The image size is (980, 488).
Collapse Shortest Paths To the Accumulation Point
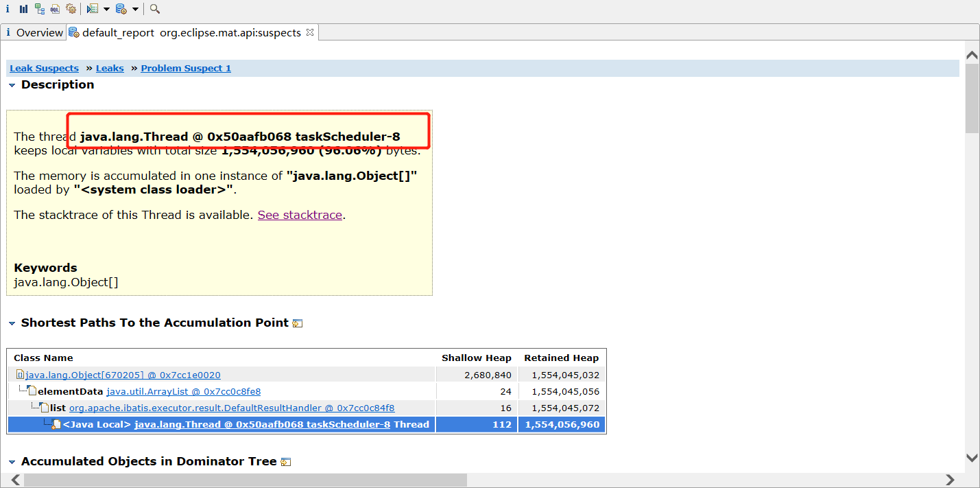pyautogui.click(x=12, y=323)
